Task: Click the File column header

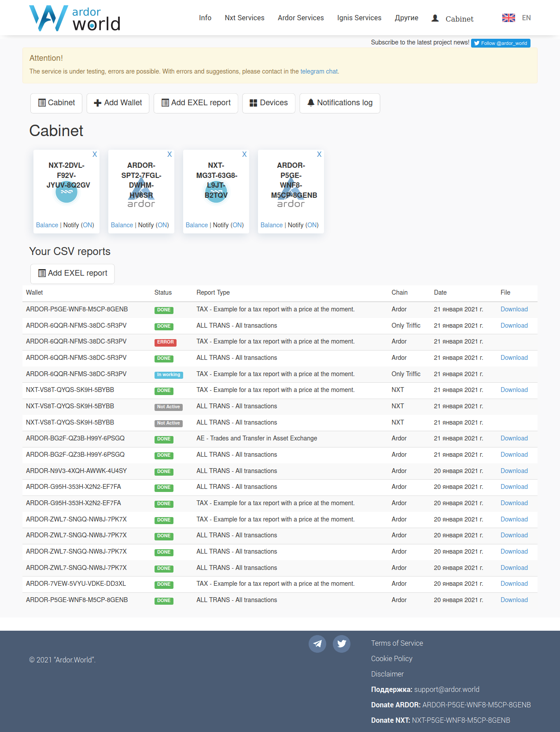Action: point(505,292)
